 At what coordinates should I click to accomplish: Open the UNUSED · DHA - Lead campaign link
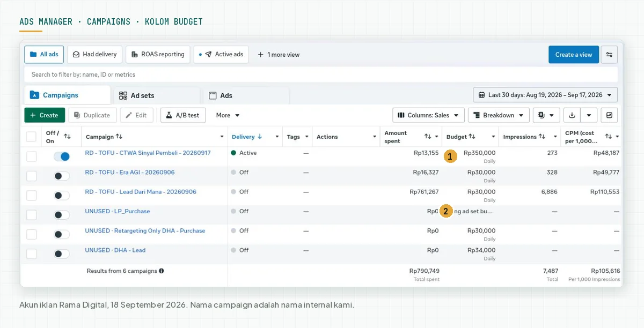coord(115,250)
